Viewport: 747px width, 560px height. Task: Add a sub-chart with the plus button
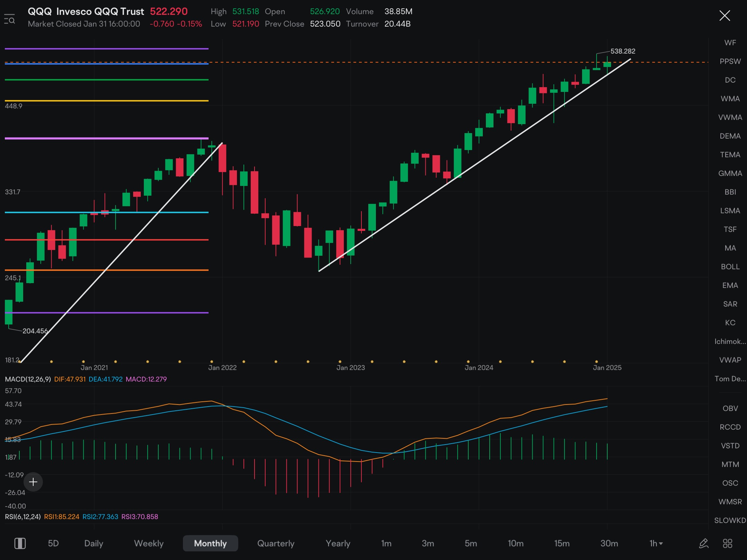click(x=33, y=482)
